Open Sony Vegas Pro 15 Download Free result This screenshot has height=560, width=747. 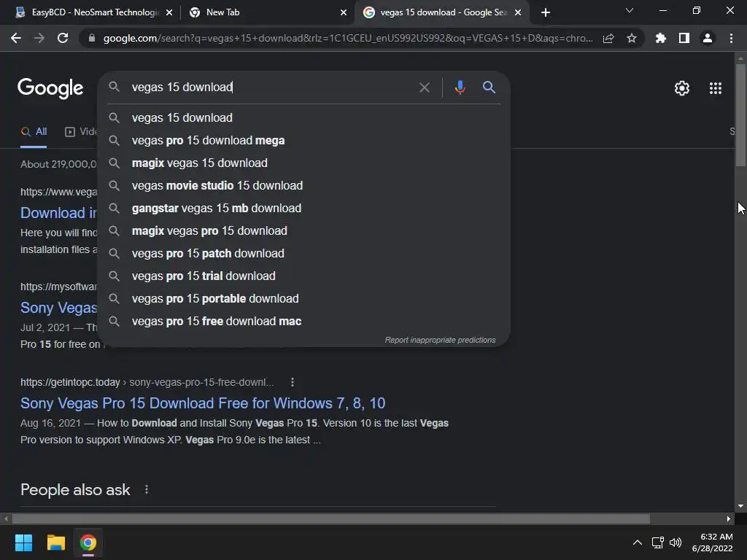203,403
